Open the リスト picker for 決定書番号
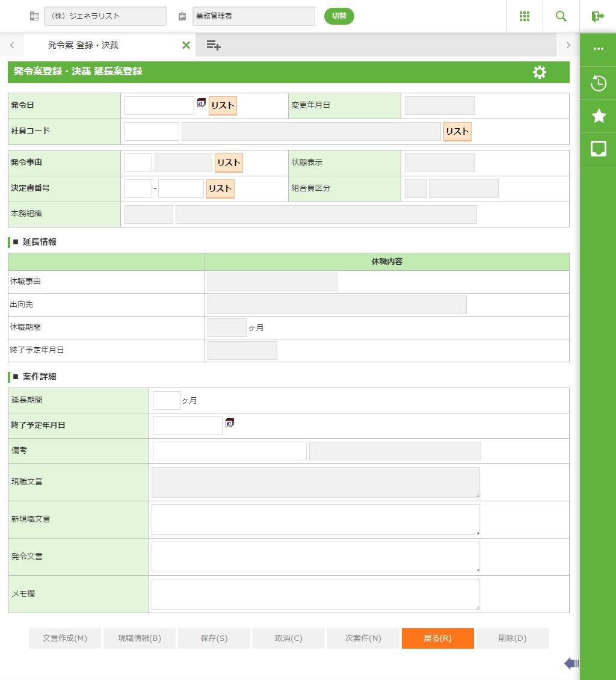The height and width of the screenshot is (680, 616). pos(220,188)
